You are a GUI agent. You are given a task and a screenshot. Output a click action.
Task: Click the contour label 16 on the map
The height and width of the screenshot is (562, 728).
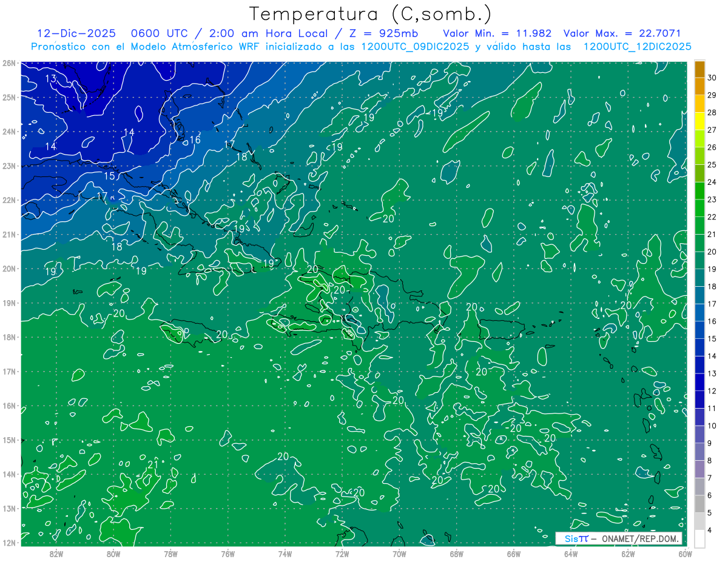click(x=195, y=140)
